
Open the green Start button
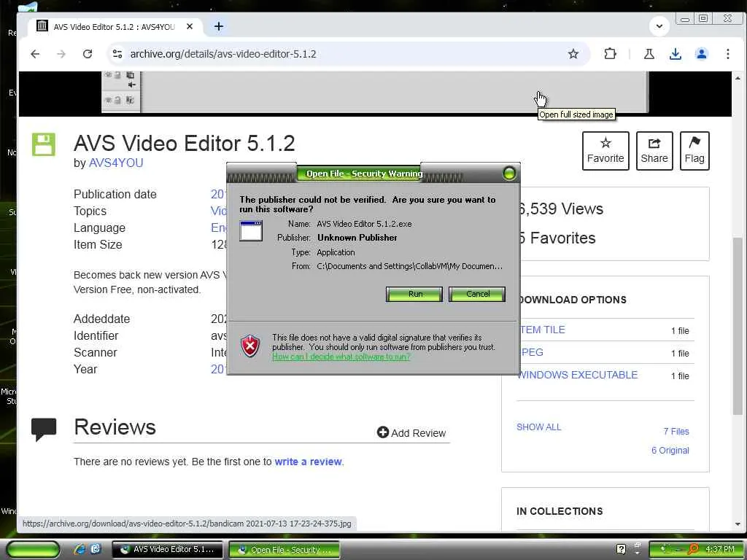click(x=34, y=550)
